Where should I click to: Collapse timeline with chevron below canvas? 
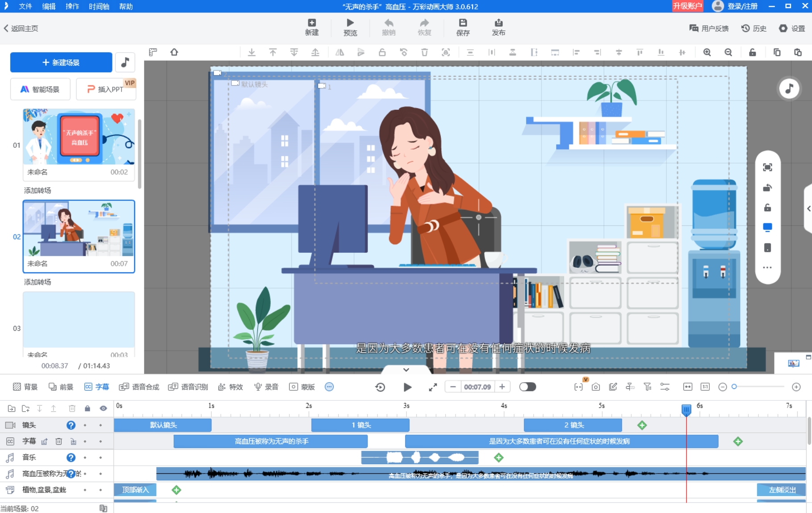click(406, 370)
